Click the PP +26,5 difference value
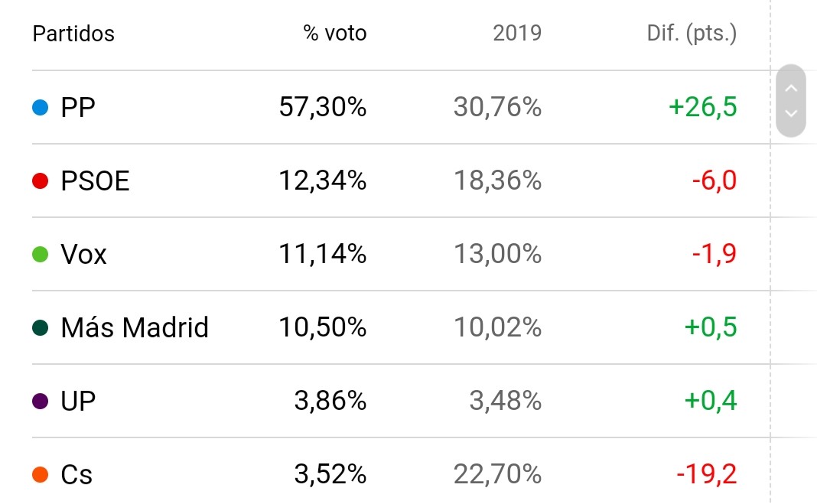Image resolution: width=817 pixels, height=504 pixels. pos(702,108)
